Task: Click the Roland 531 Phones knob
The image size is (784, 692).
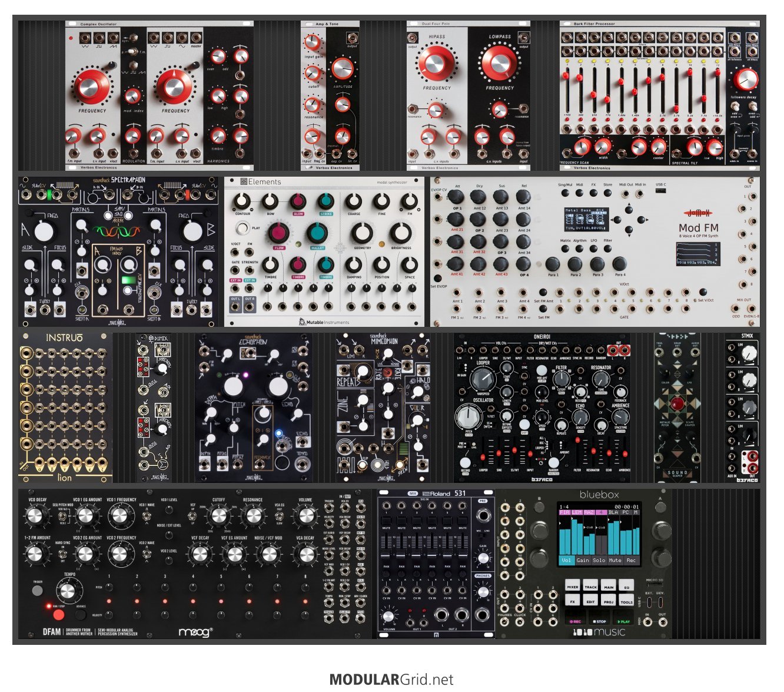Action: pyautogui.click(x=483, y=592)
